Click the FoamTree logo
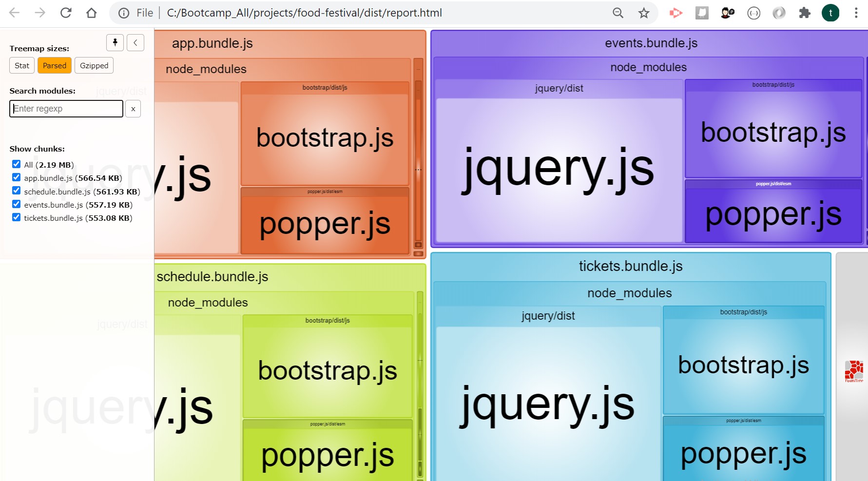 854,371
